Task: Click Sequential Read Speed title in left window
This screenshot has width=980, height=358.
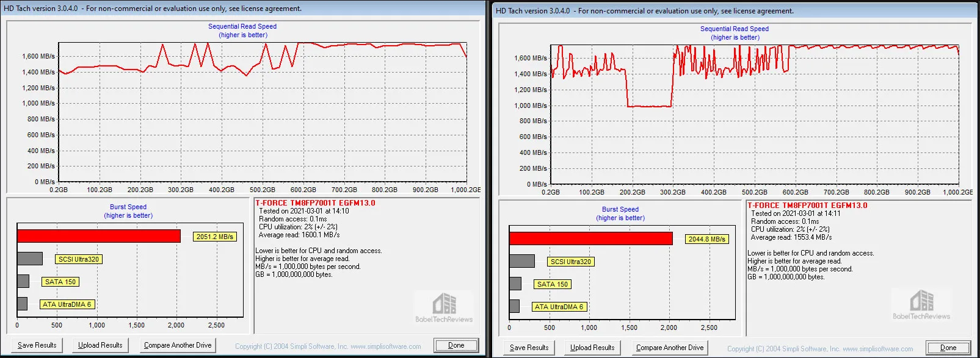Action: (242, 26)
